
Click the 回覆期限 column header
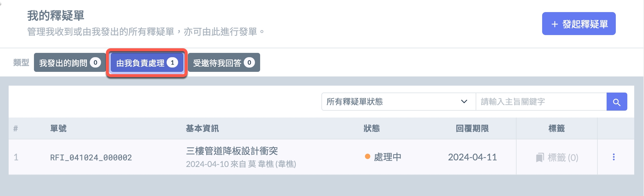[472, 128]
